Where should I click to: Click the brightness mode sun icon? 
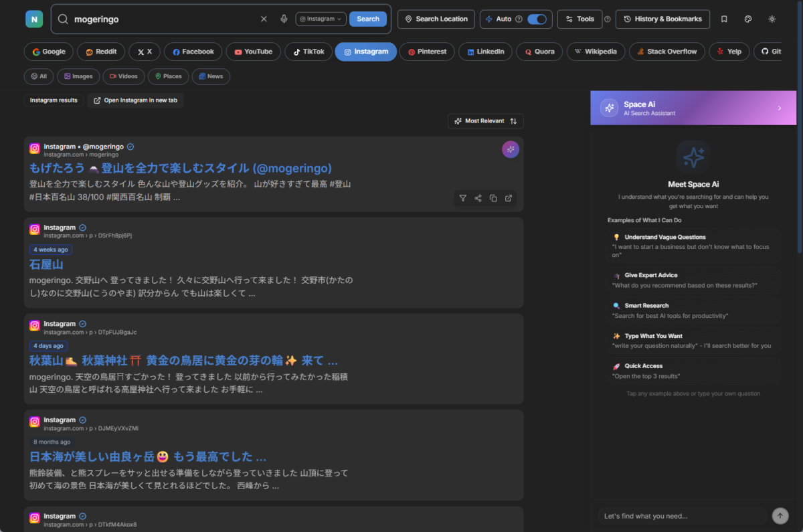point(772,19)
